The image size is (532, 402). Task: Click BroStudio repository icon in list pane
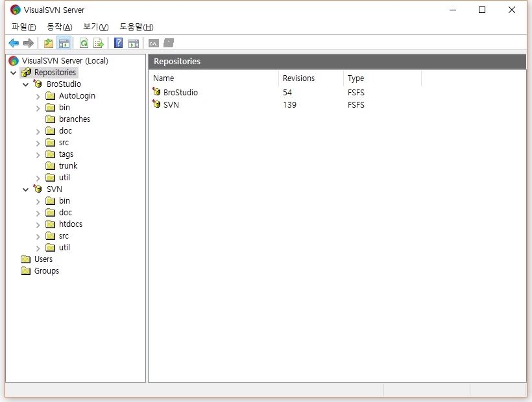pyautogui.click(x=156, y=91)
